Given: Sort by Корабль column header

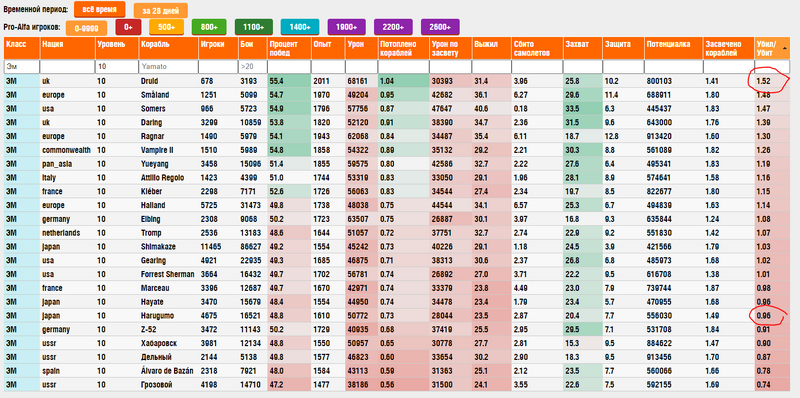Looking at the screenshot, I should 168,48.
